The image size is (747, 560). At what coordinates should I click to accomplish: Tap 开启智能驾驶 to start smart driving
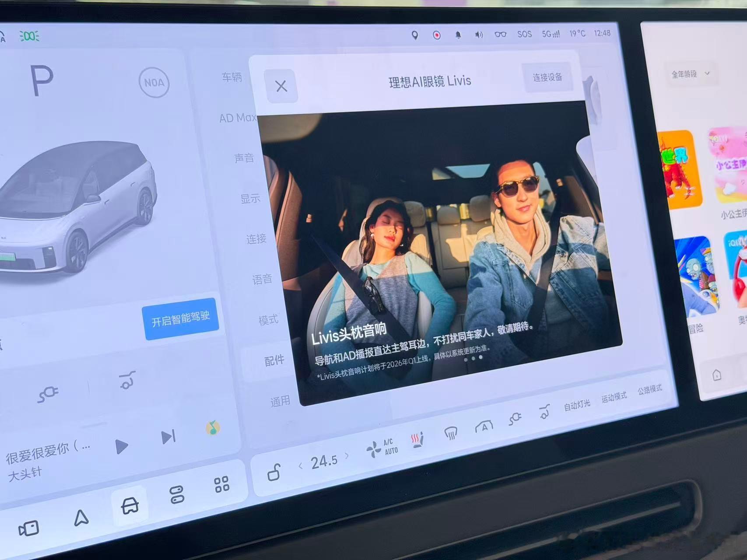click(181, 319)
